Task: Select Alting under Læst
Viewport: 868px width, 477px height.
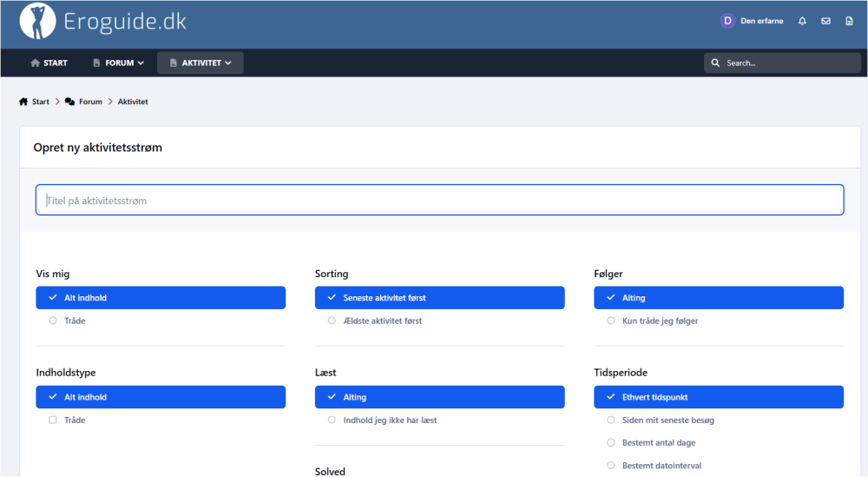Action: pyautogui.click(x=439, y=397)
